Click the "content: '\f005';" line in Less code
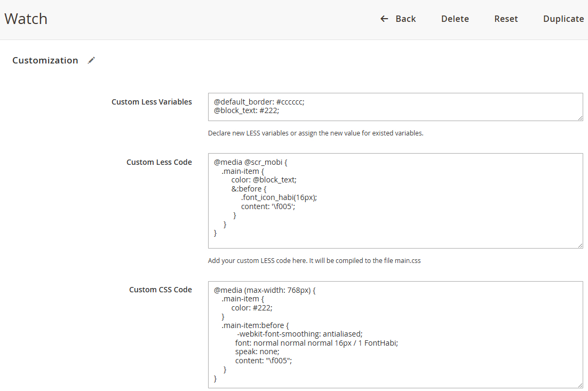The height and width of the screenshot is (391, 588). coord(268,206)
